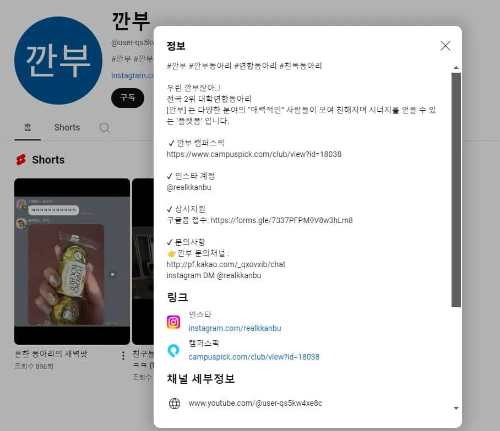500x431 pixels.
Task: Click the https://www.campuspick.com/club/view?id=18038 description URL
Action: point(254,154)
